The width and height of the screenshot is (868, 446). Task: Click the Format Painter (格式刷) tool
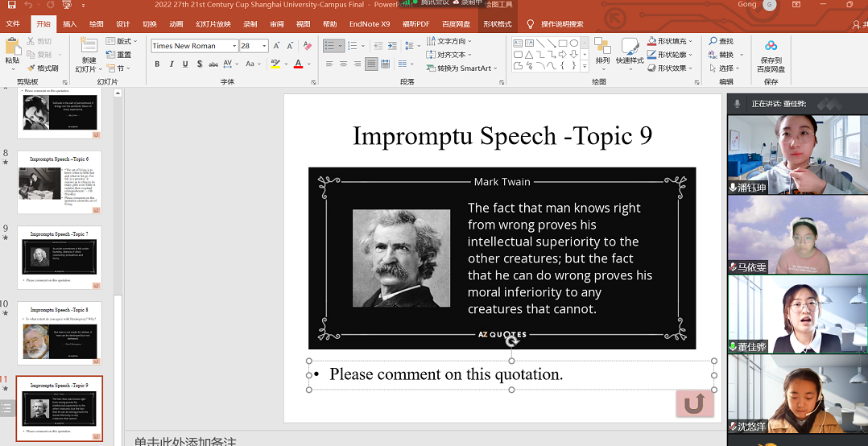click(x=42, y=68)
